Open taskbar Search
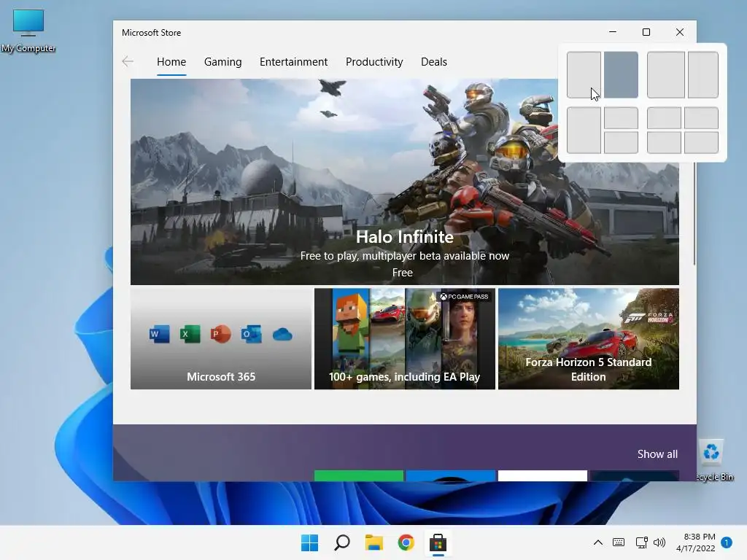This screenshot has height=560, width=747. pos(342,542)
